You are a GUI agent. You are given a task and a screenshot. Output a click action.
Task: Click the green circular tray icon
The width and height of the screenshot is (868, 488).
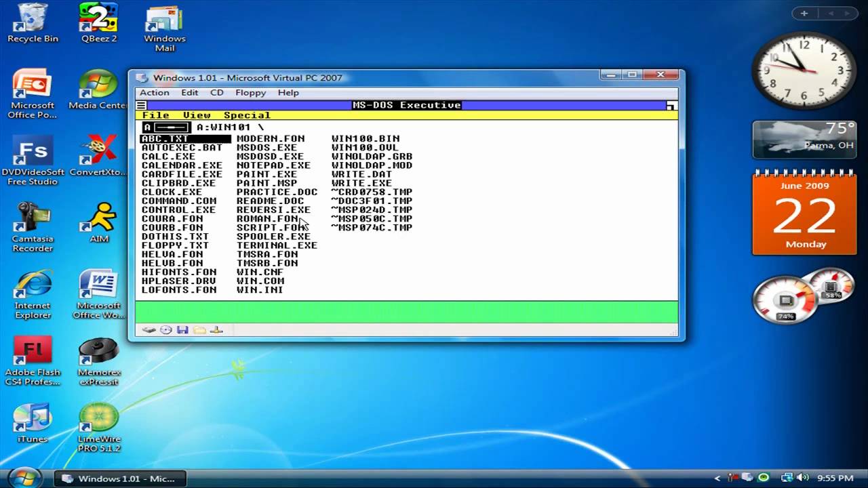(764, 478)
